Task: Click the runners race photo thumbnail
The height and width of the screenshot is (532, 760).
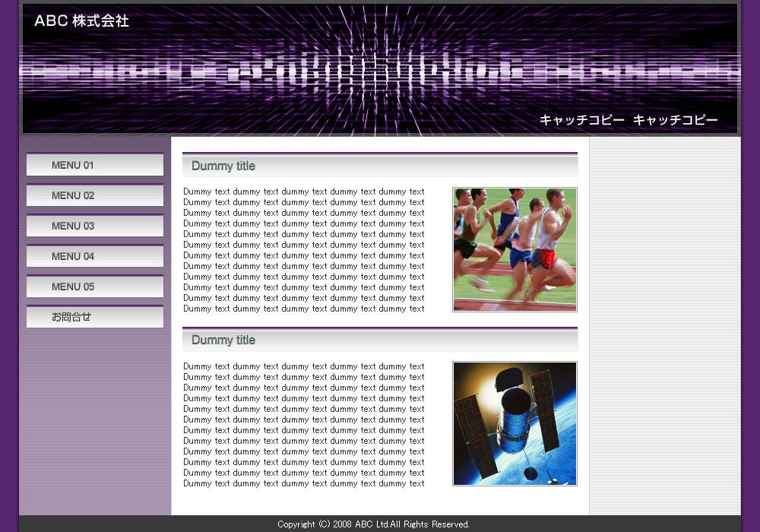Action: coord(515,249)
